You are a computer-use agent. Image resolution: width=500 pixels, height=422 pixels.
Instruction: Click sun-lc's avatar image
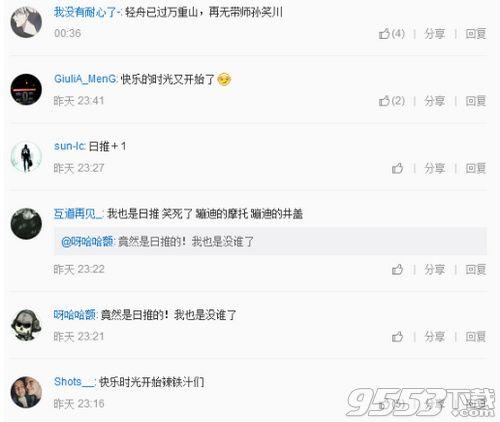coord(26,157)
